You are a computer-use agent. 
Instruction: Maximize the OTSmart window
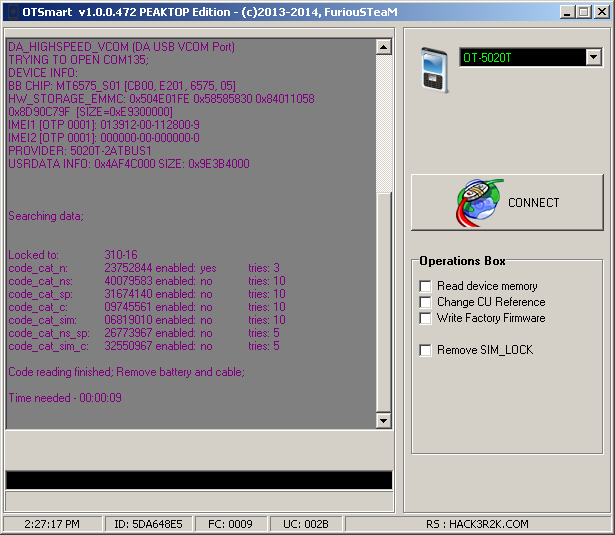tap(583, 11)
